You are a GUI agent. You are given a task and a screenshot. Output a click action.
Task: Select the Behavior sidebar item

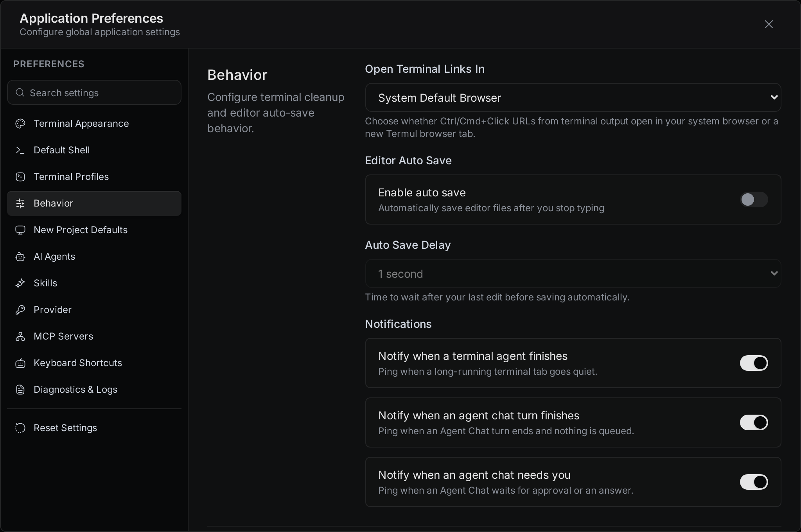click(x=94, y=203)
